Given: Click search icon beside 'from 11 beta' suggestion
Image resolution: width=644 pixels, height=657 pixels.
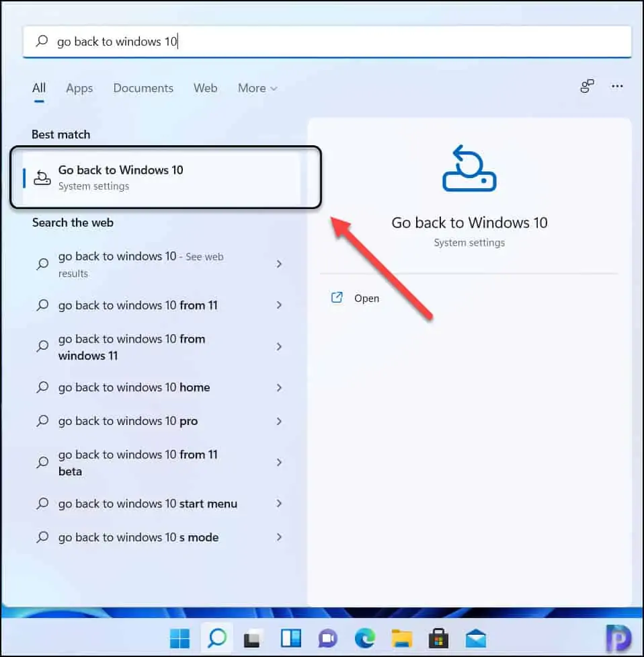Looking at the screenshot, I should (42, 462).
